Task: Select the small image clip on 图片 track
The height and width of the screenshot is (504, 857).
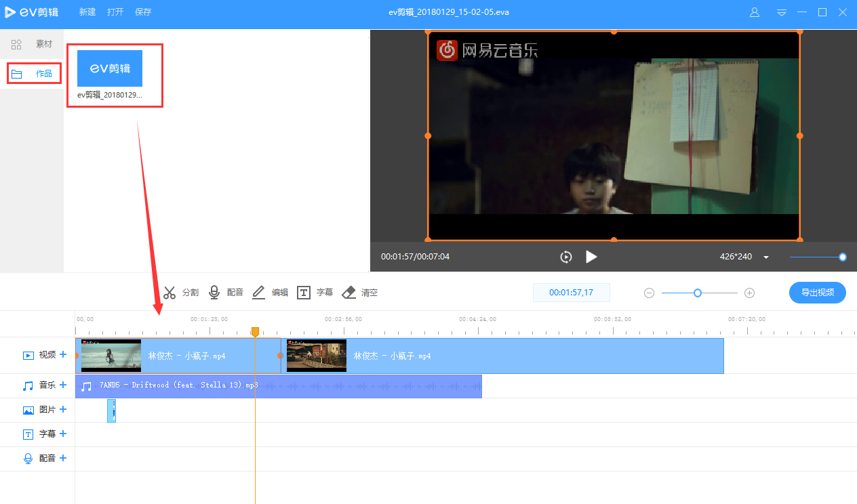Action: tap(111, 411)
